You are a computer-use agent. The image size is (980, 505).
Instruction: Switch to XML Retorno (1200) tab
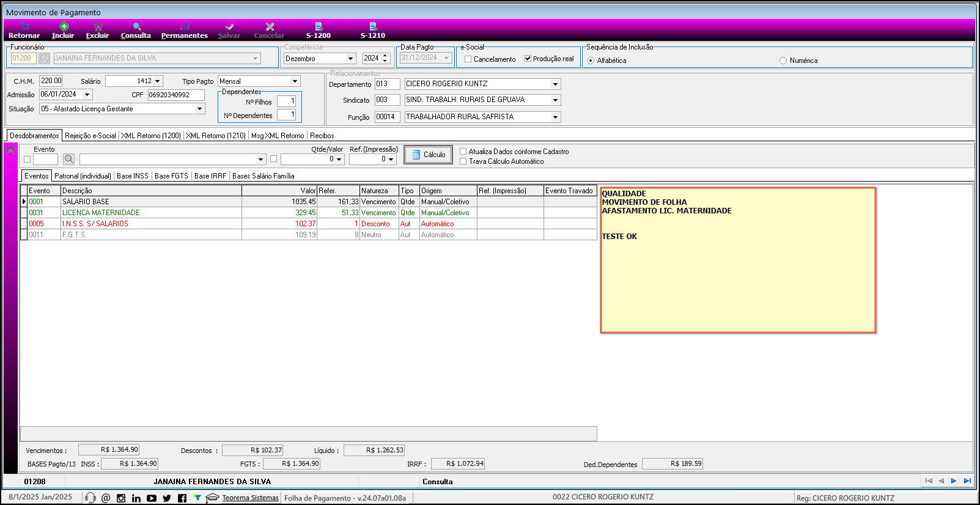tap(151, 136)
